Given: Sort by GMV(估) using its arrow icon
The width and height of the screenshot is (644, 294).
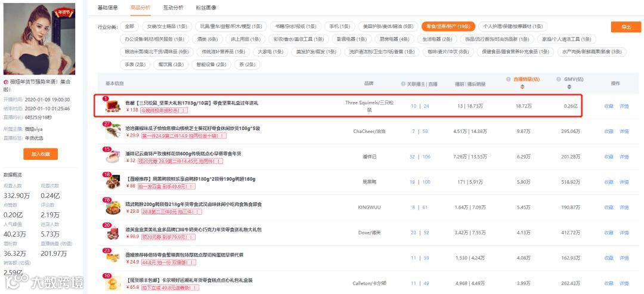Looking at the screenshot, I should 569,86.
